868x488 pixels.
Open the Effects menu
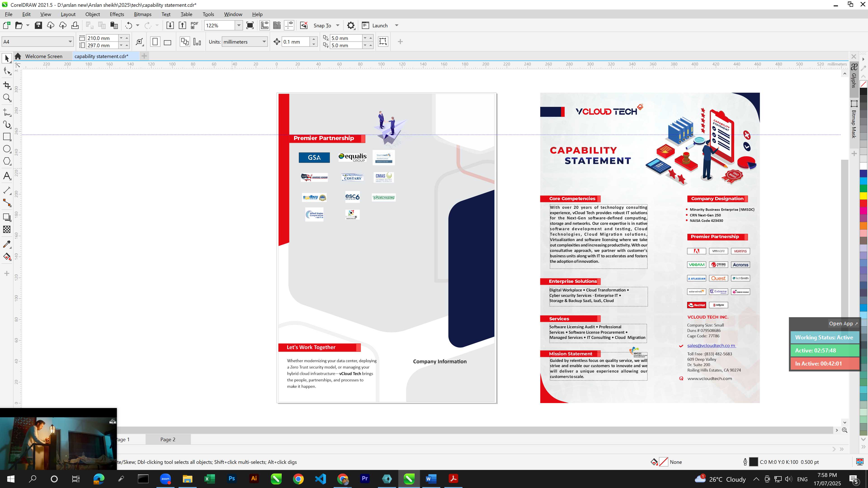[117, 14]
